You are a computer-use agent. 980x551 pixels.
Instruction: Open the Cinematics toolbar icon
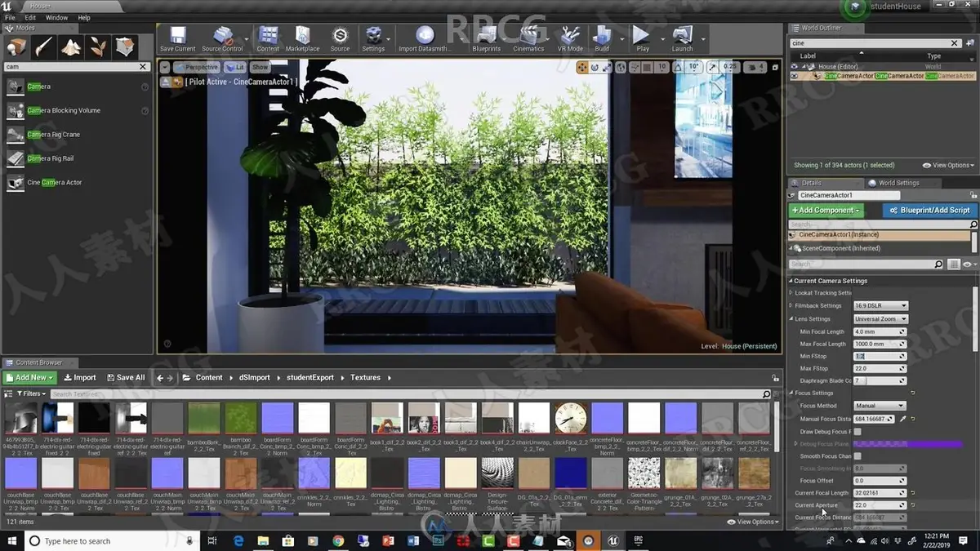pyautogui.click(x=528, y=38)
